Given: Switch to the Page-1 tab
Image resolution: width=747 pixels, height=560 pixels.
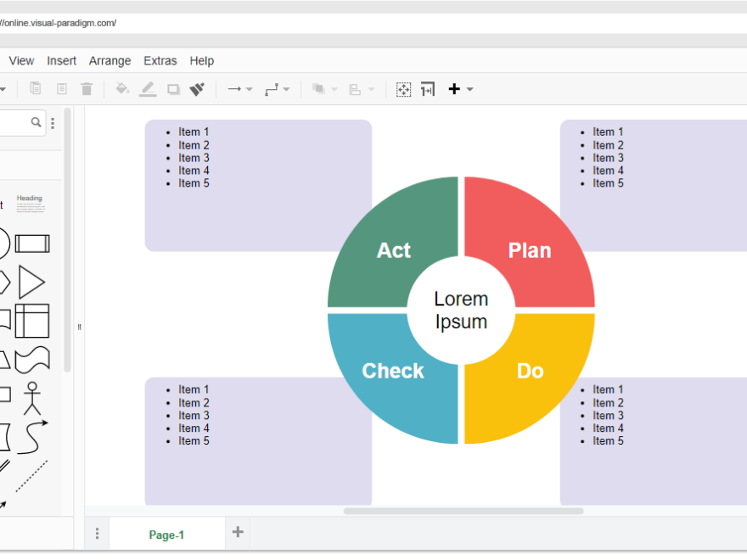Looking at the screenshot, I should (x=166, y=535).
